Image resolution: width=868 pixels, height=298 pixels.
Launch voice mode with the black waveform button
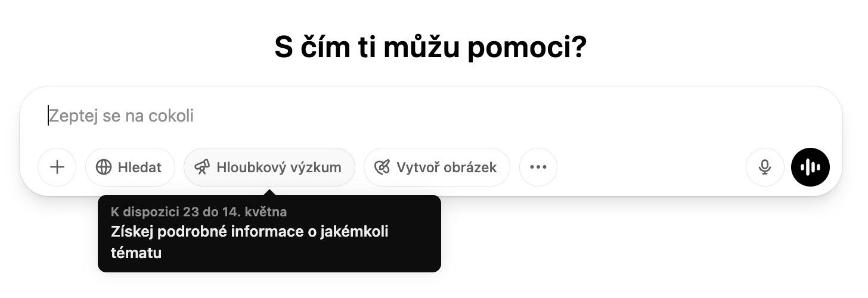pyautogui.click(x=810, y=167)
